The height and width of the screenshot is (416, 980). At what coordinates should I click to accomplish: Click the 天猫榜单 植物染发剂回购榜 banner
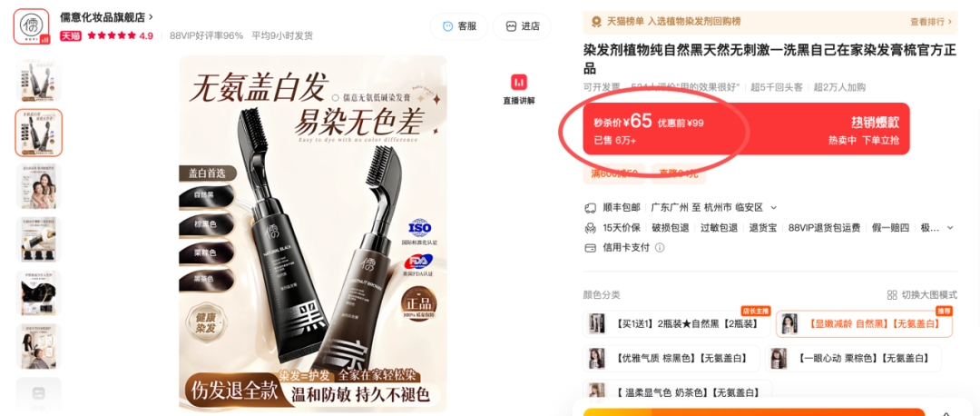tap(770, 22)
